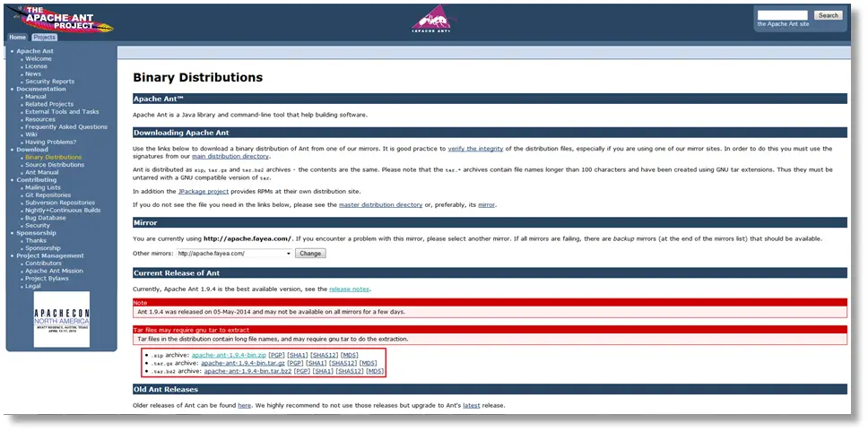Download apache-ant-1.9.4-bin.zip

click(229, 355)
